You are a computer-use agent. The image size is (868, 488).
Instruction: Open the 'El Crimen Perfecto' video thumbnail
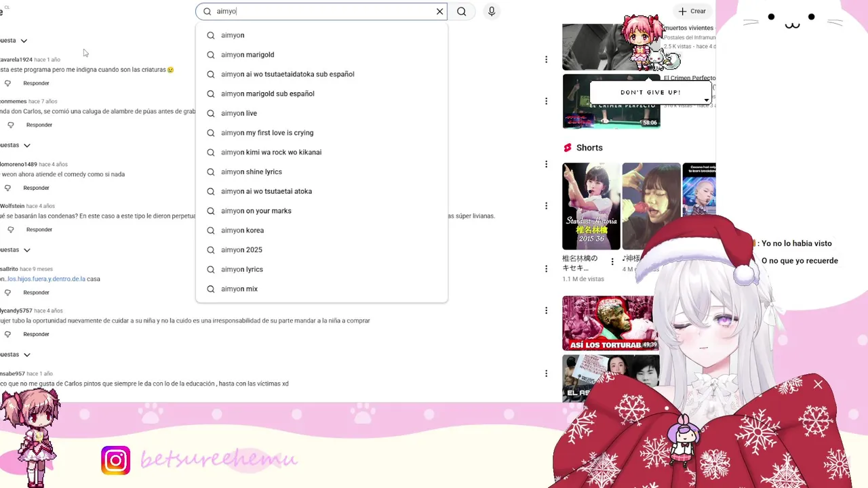tap(611, 101)
